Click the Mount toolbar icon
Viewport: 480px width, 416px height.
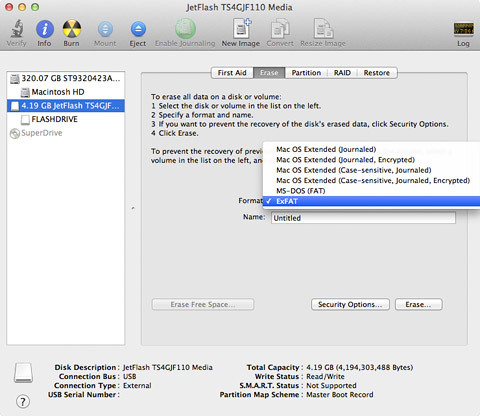tap(105, 29)
